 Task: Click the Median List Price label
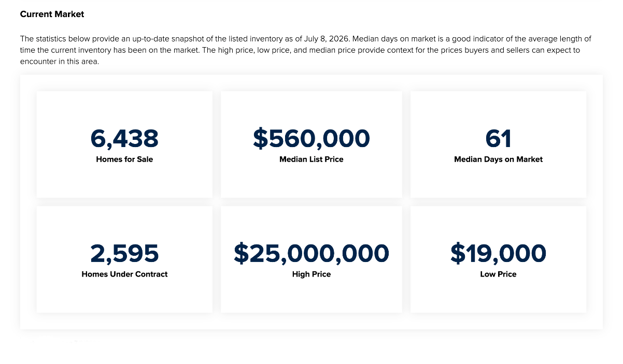[311, 159]
